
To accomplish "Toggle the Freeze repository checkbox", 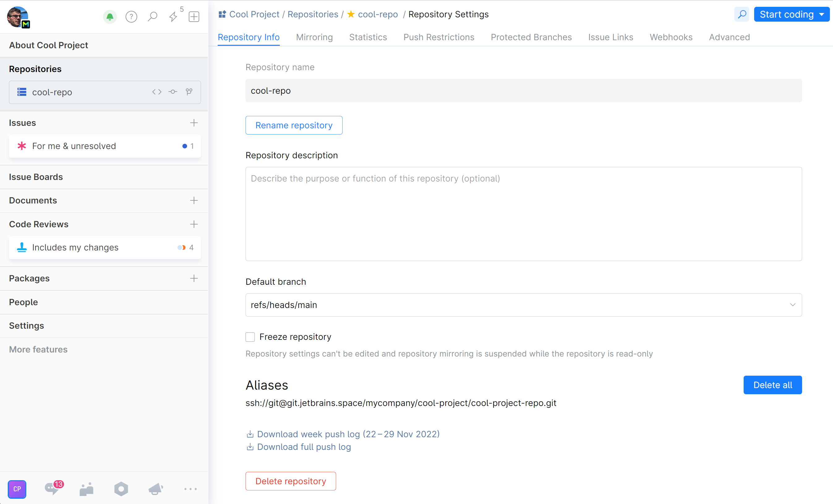I will point(250,337).
